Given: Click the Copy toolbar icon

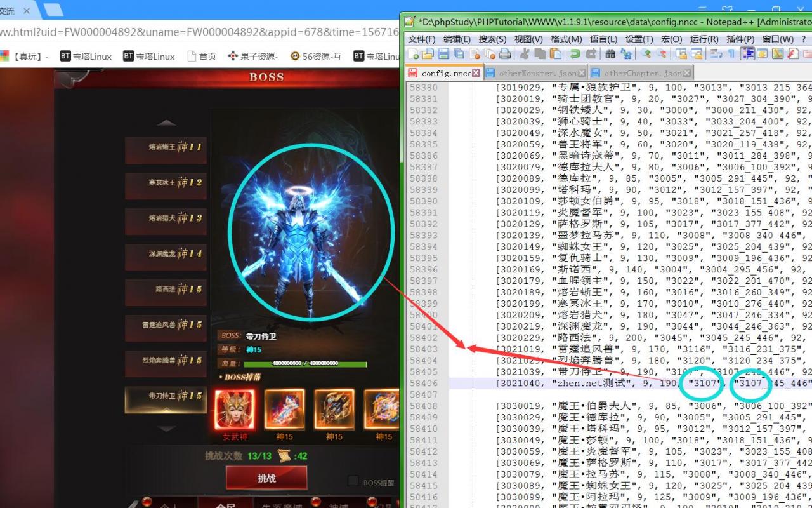Looking at the screenshot, I should [x=540, y=54].
